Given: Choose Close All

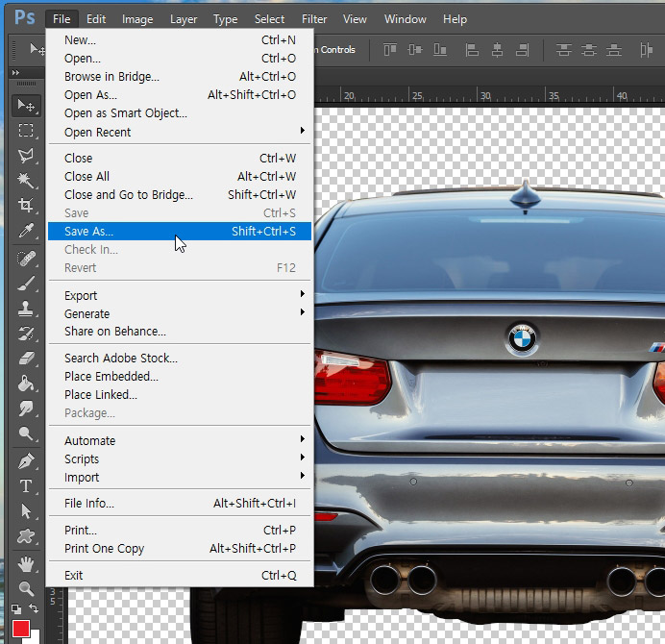Looking at the screenshot, I should 180,177.
